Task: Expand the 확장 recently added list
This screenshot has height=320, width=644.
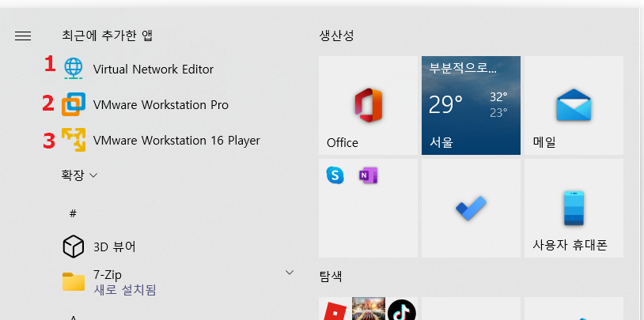Action: point(79,175)
